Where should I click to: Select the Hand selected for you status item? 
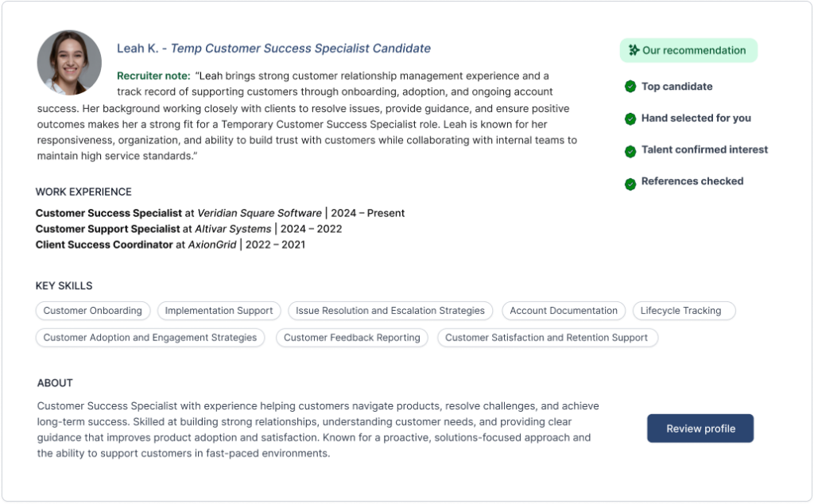coord(696,118)
